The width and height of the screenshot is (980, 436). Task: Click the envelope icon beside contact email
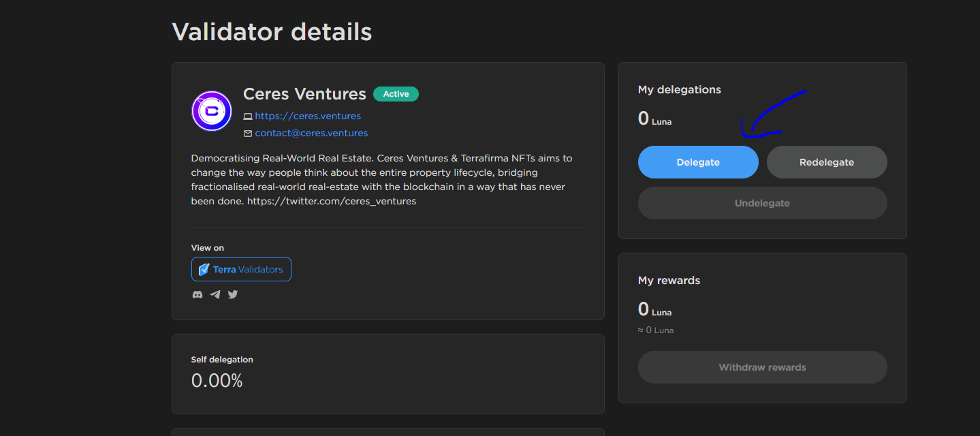coord(248,134)
